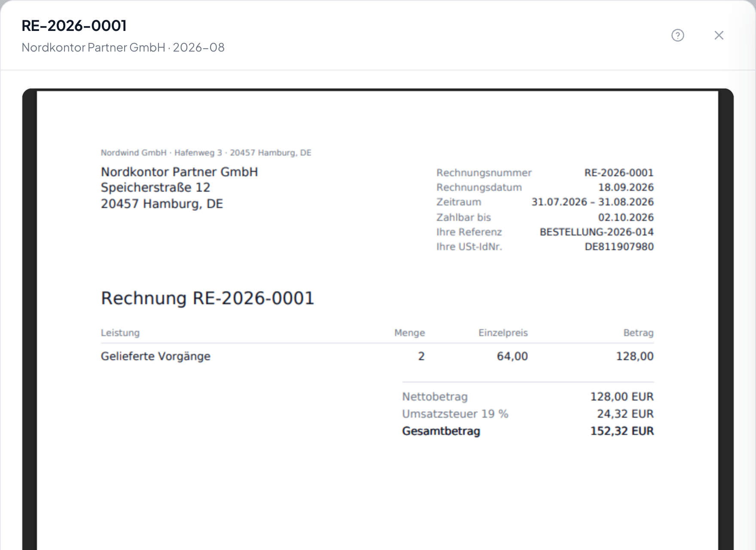Open the help question mark icon
This screenshot has width=756, height=550.
(678, 35)
